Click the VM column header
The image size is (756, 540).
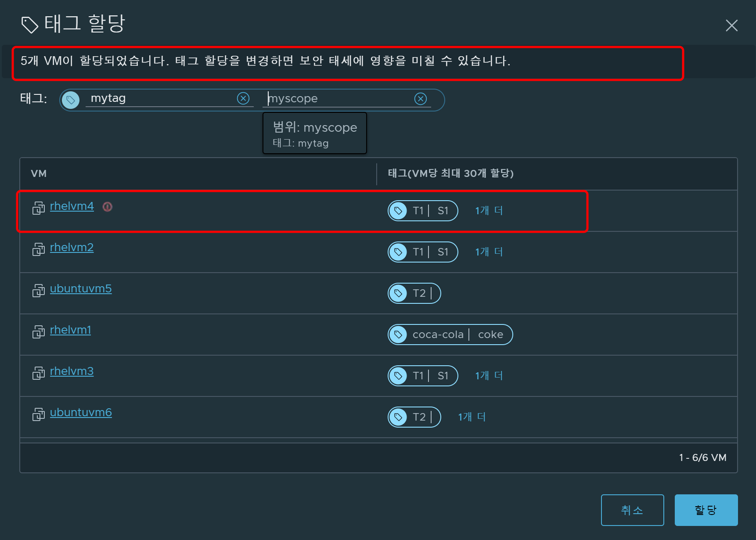coord(39,173)
